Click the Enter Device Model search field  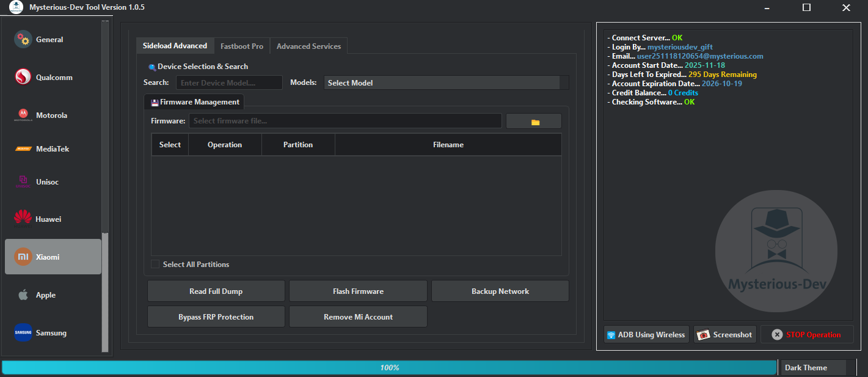tap(229, 82)
